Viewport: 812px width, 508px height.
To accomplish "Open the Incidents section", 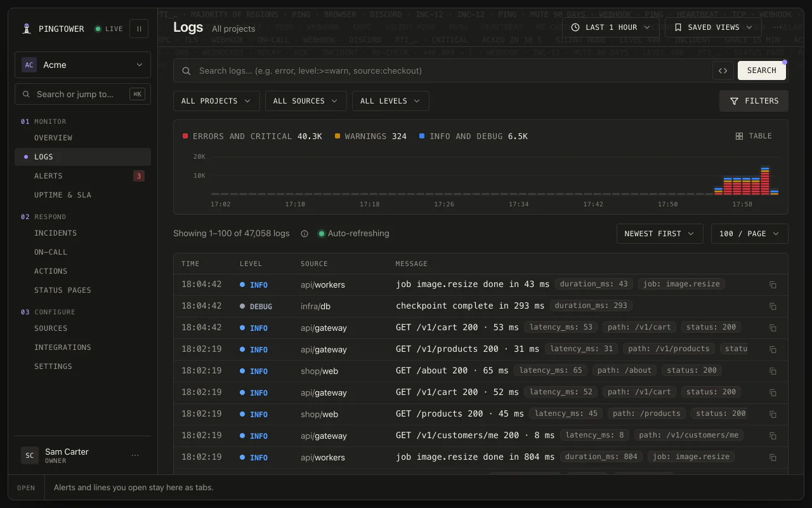I will click(82, 233).
